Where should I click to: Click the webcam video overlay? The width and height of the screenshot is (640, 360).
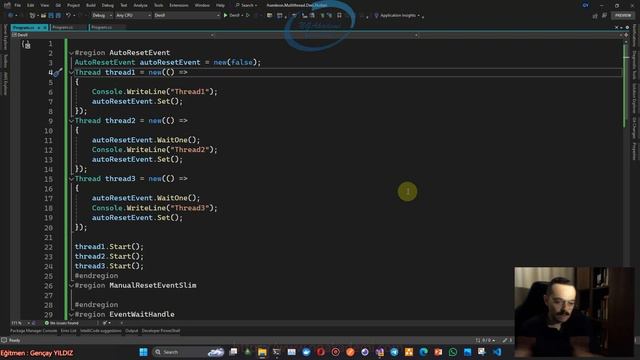(x=574, y=312)
